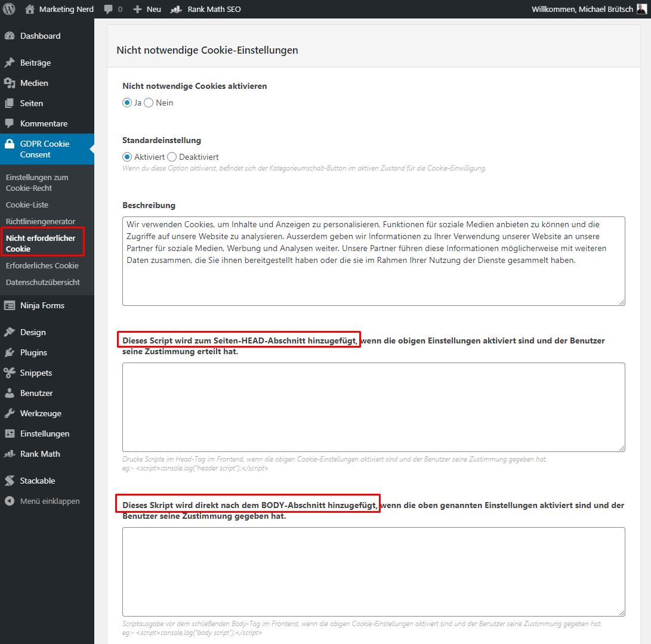This screenshot has width=651, height=644.
Task: Click the Medien media icon
Action: tap(10, 83)
